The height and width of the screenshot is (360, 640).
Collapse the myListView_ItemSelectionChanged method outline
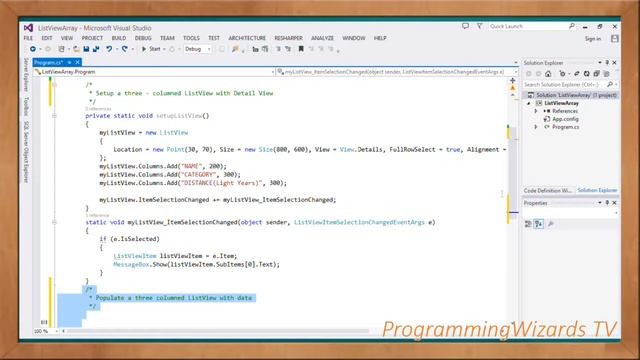click(54, 222)
